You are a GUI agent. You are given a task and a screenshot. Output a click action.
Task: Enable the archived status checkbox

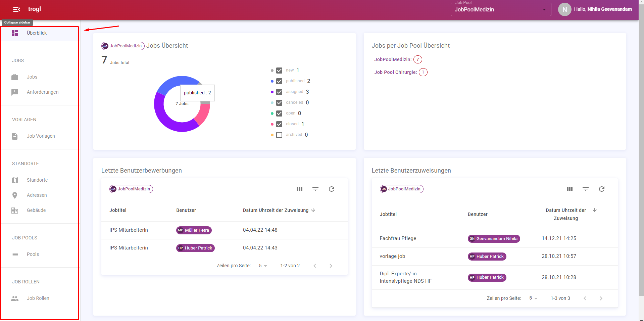279,135
